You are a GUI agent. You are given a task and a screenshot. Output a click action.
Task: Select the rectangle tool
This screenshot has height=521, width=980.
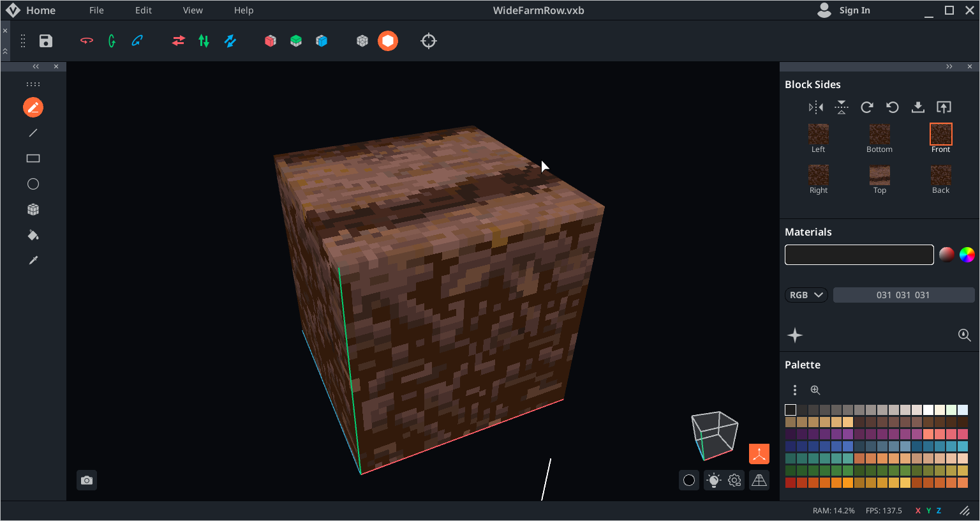click(x=33, y=158)
